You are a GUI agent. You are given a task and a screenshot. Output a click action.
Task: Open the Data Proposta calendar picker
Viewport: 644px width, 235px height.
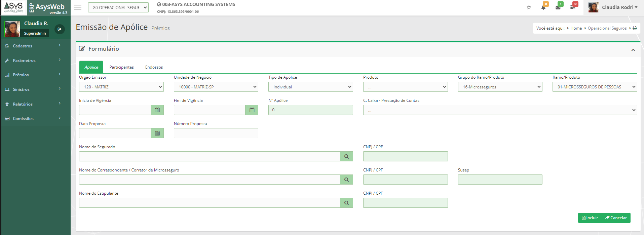[157, 133]
